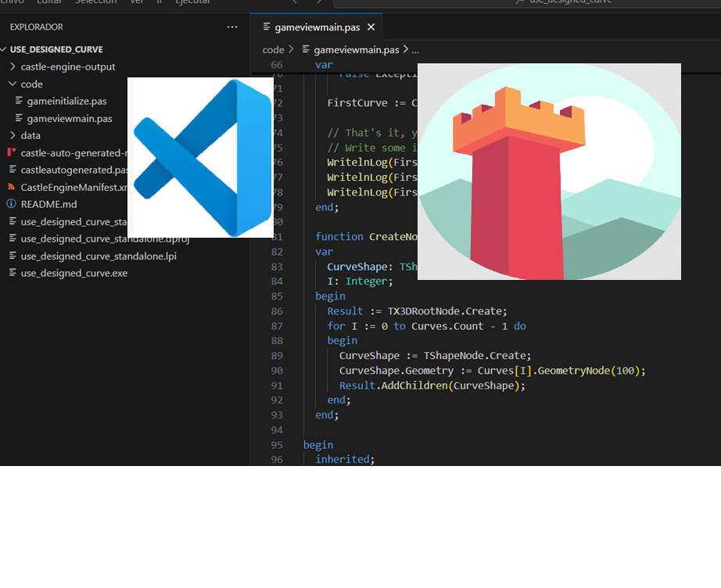Click 'Result := TX3DRootNode.Create;' line
The image size is (721, 588).
click(417, 311)
